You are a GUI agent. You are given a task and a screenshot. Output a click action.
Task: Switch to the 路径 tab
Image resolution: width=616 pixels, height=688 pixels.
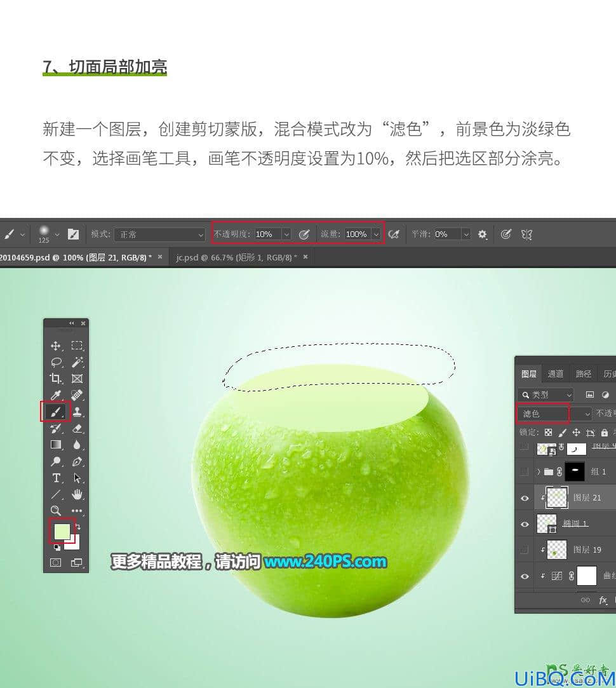click(583, 374)
